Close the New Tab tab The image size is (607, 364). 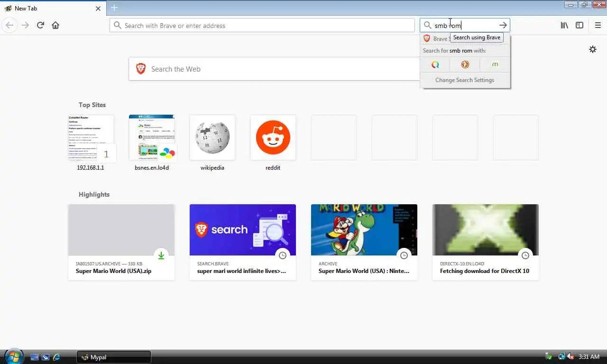[x=98, y=8]
